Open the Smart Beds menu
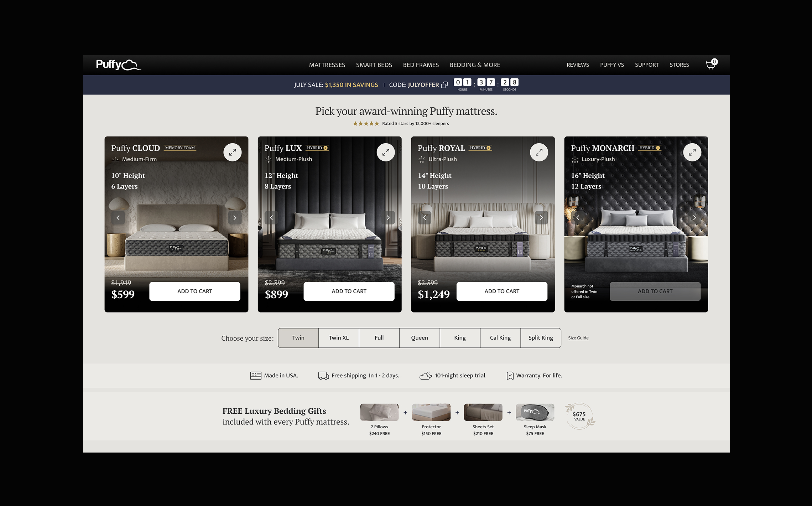Image resolution: width=812 pixels, height=506 pixels. click(374, 65)
